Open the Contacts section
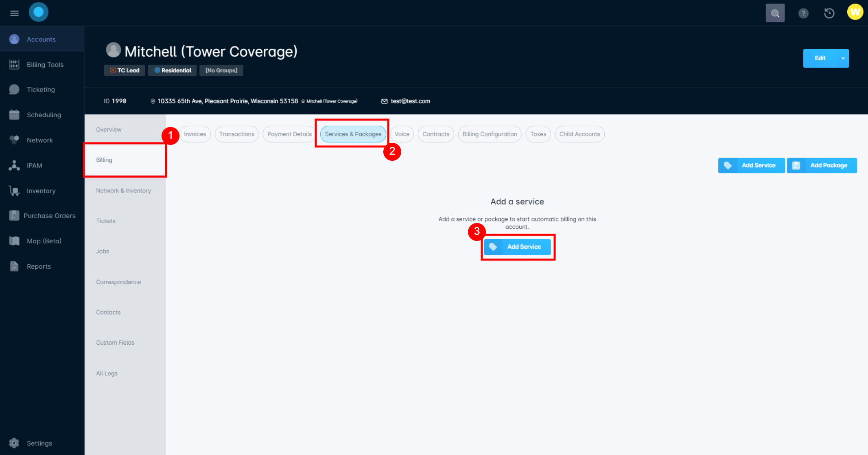The width and height of the screenshot is (868, 455). pos(125,313)
